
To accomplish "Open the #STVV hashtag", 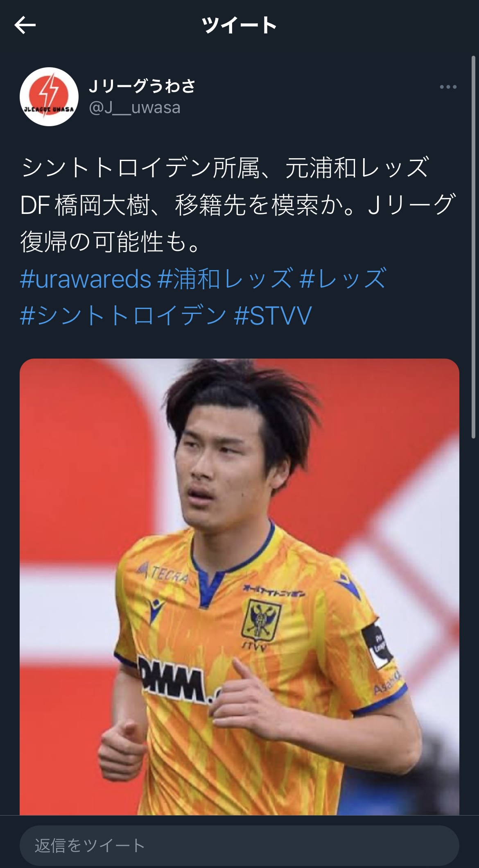I will 273,315.
